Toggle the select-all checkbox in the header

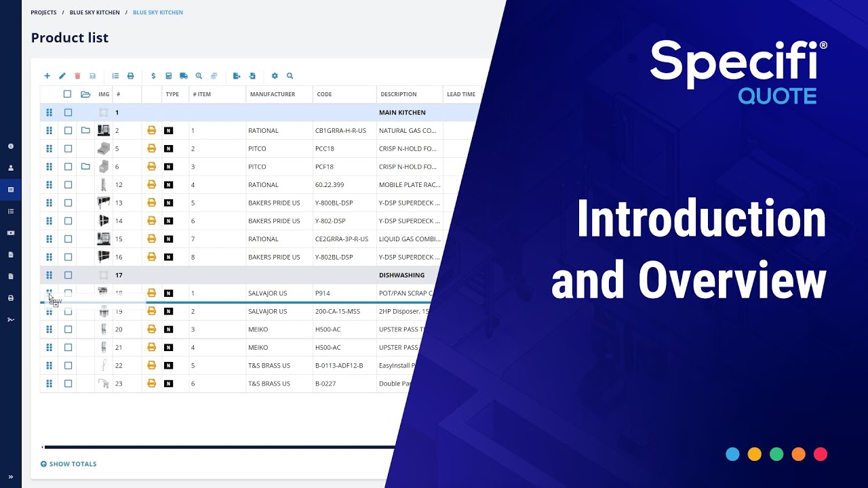(67, 94)
